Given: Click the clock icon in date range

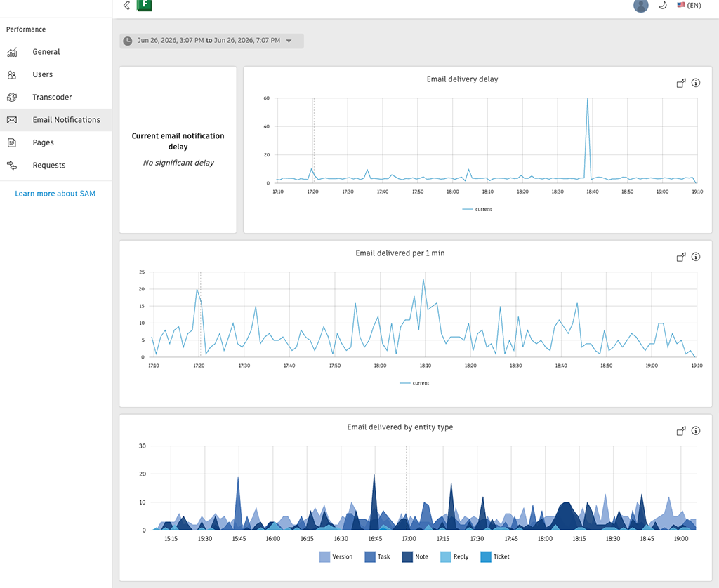Looking at the screenshot, I should coord(128,41).
